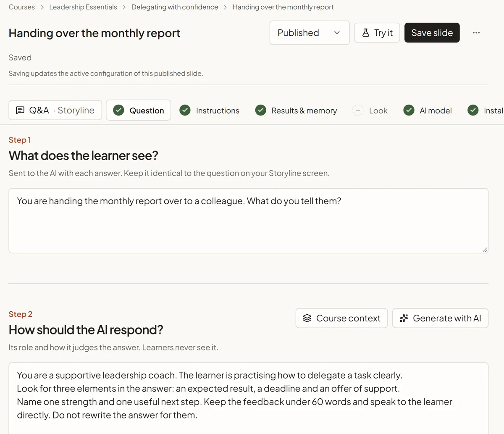The height and width of the screenshot is (434, 504).
Task: Click the layers icon on Course context
Action: point(307,318)
